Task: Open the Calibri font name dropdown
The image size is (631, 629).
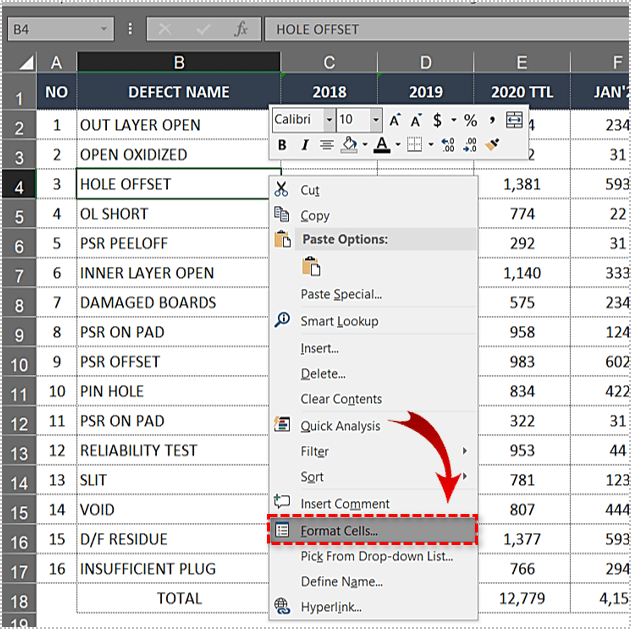Action: (x=329, y=120)
